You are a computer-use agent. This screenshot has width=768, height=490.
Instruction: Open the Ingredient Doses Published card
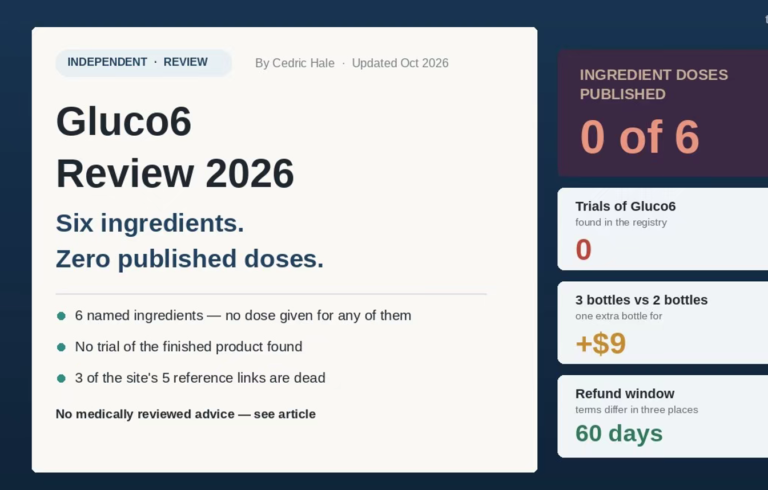(x=663, y=113)
